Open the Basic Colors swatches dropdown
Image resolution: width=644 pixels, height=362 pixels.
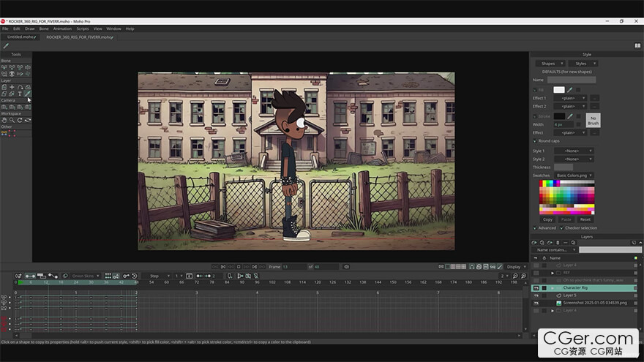tap(575, 176)
